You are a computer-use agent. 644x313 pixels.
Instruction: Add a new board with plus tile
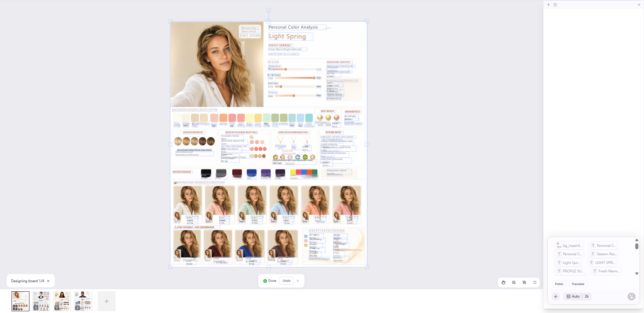(107, 301)
